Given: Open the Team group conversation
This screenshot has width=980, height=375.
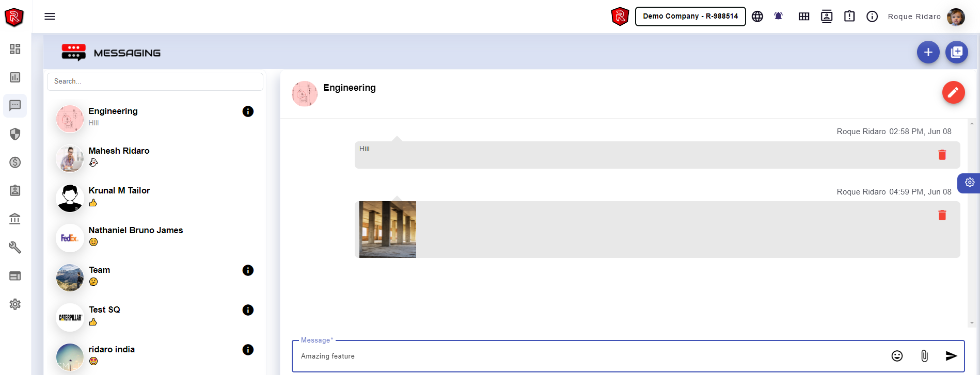Looking at the screenshot, I should pos(100,270).
